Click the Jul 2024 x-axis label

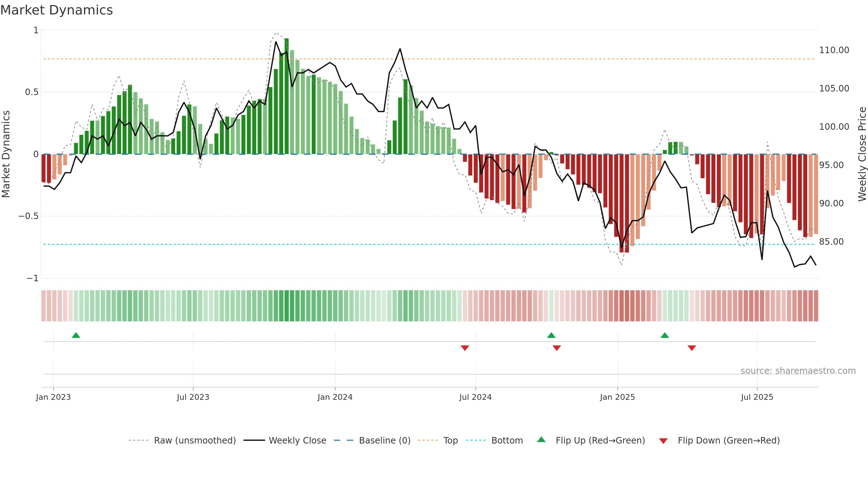(x=476, y=397)
